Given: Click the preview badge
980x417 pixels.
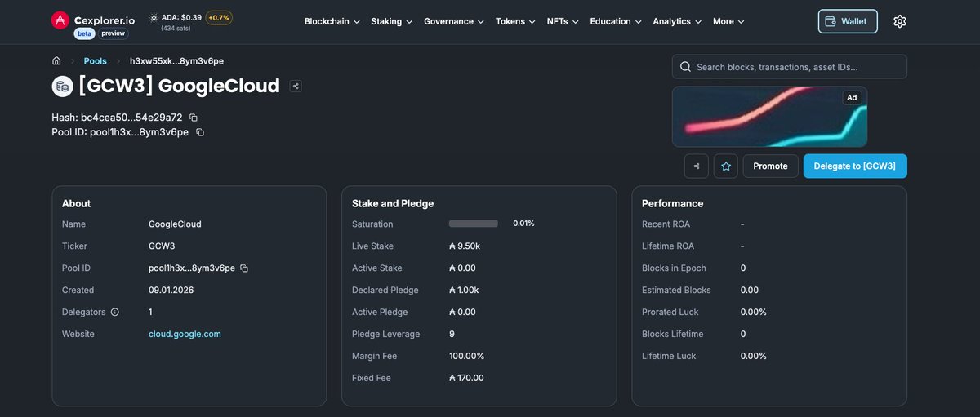Looking at the screenshot, I should tap(114, 34).
